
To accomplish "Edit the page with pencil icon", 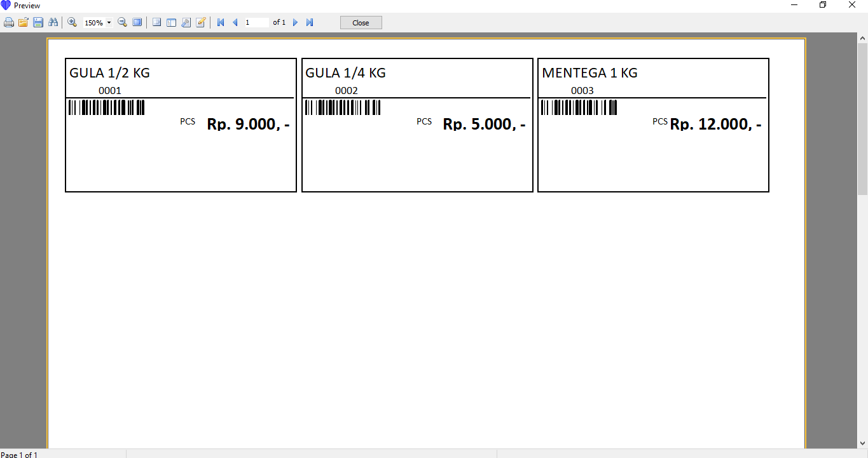I will (201, 22).
